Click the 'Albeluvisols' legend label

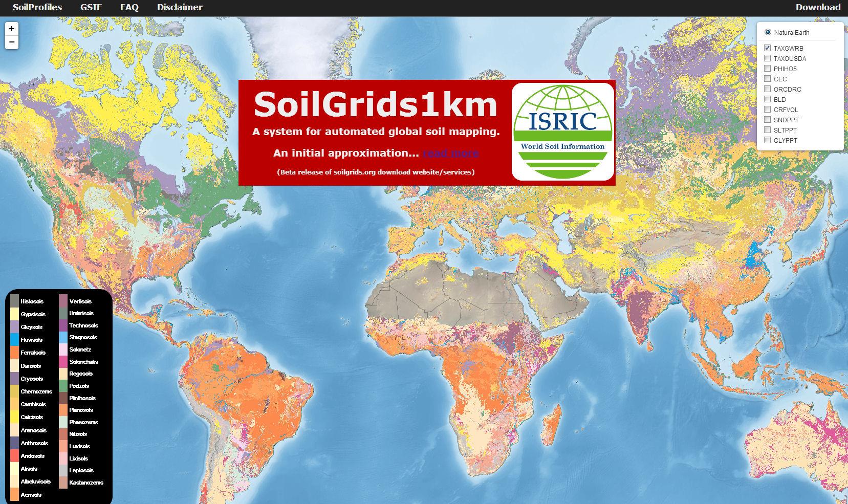point(36,481)
